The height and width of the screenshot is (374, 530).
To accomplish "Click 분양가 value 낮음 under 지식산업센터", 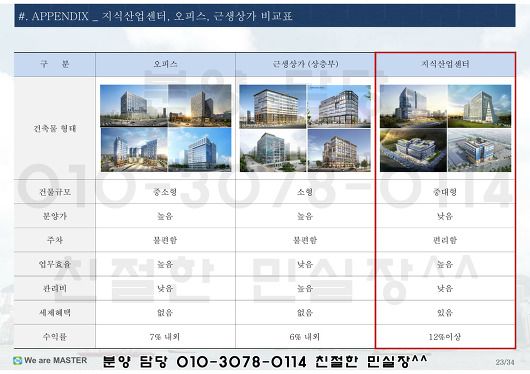I will 445,216.
